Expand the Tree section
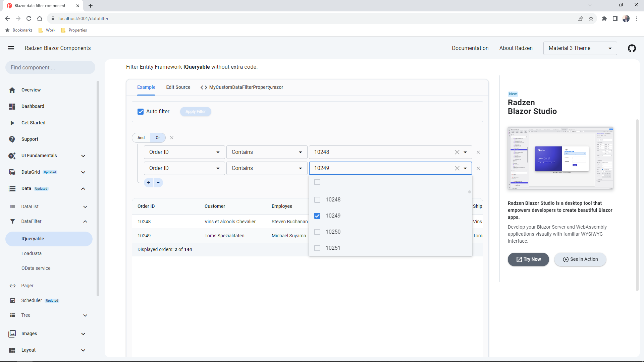 tap(85, 315)
